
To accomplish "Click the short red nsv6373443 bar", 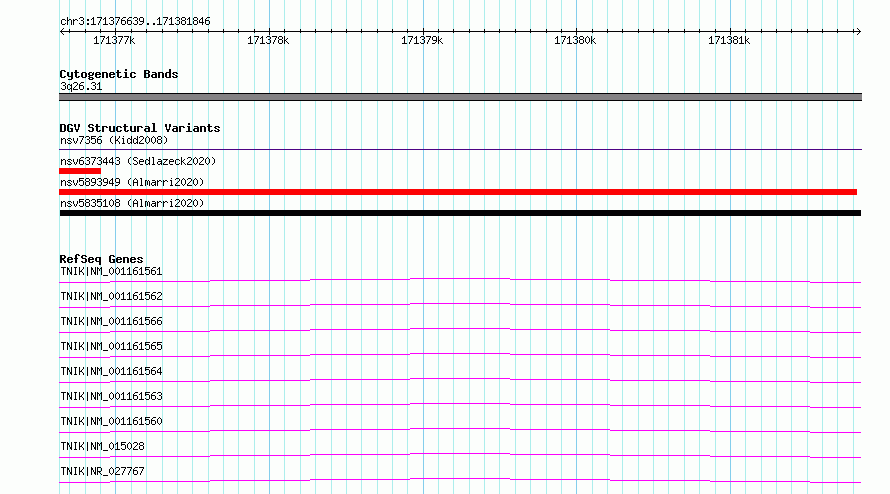I will click(80, 171).
